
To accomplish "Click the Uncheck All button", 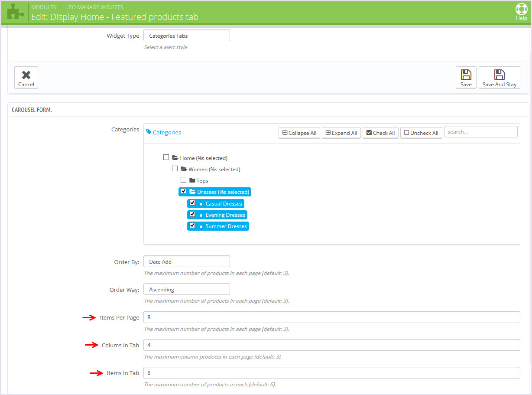I will 421,133.
